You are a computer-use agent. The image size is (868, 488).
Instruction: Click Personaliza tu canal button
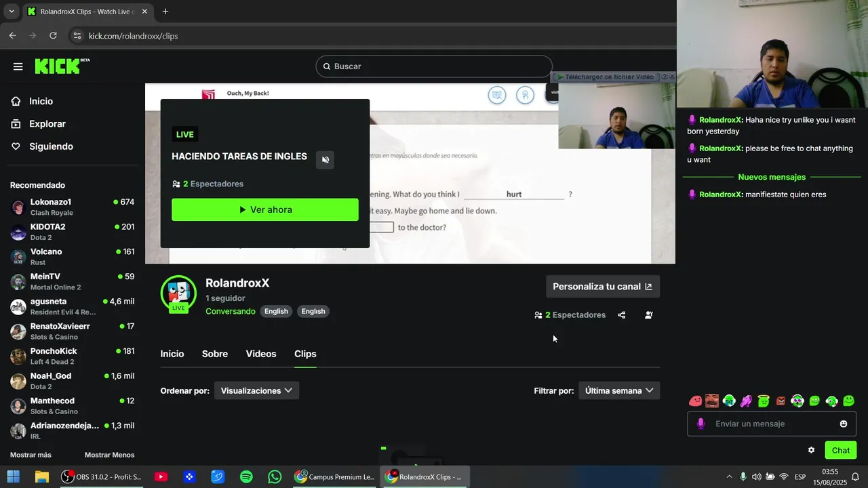(x=603, y=287)
